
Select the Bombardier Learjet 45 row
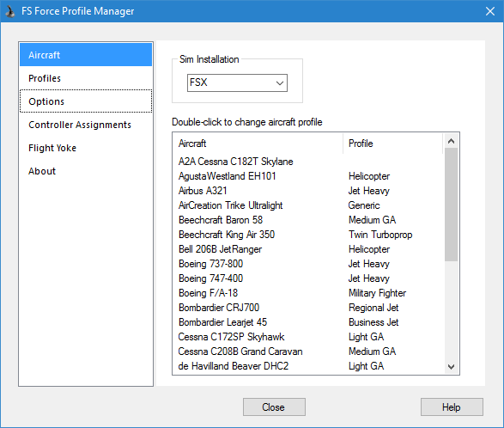[x=308, y=321]
